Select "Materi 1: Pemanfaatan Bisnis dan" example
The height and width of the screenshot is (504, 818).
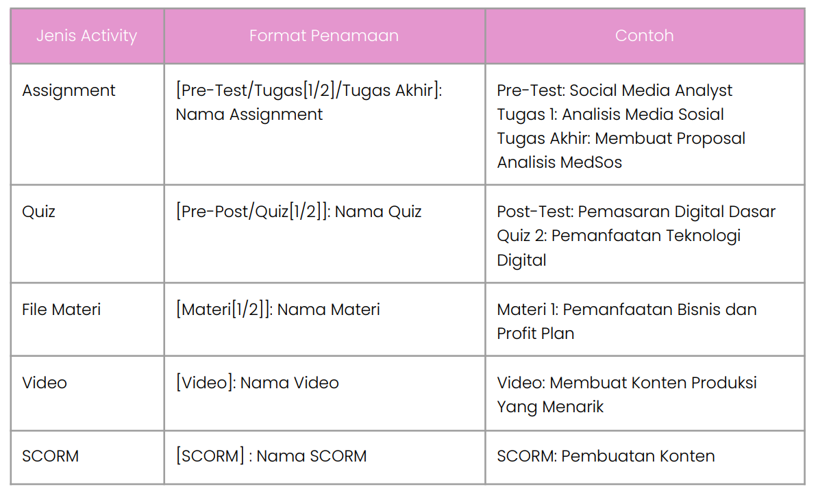point(626,310)
